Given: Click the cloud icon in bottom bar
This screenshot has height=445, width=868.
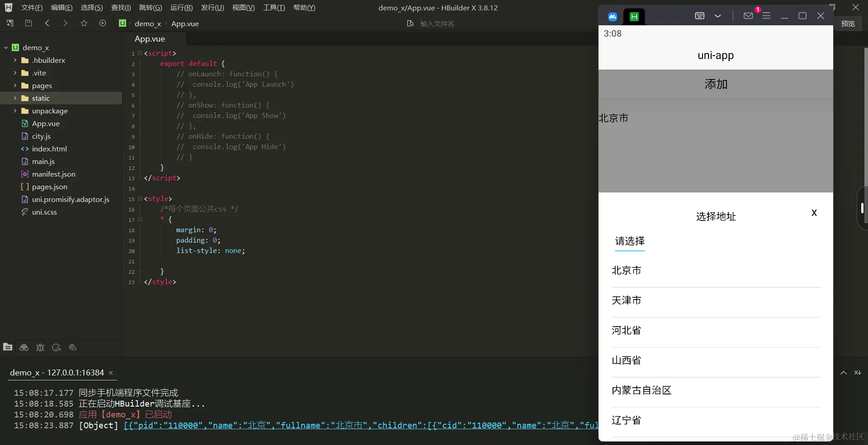Looking at the screenshot, I should [x=73, y=347].
